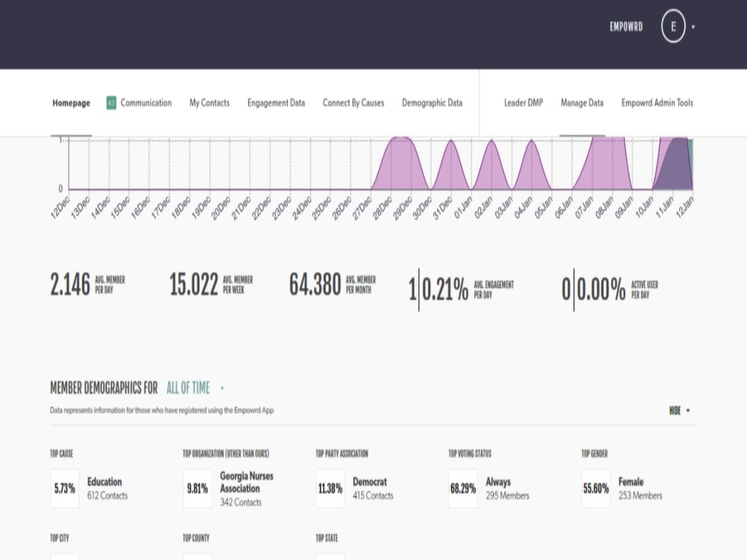747x560 pixels.
Task: Click the 5.73% Education cause box
Action: (x=65, y=488)
